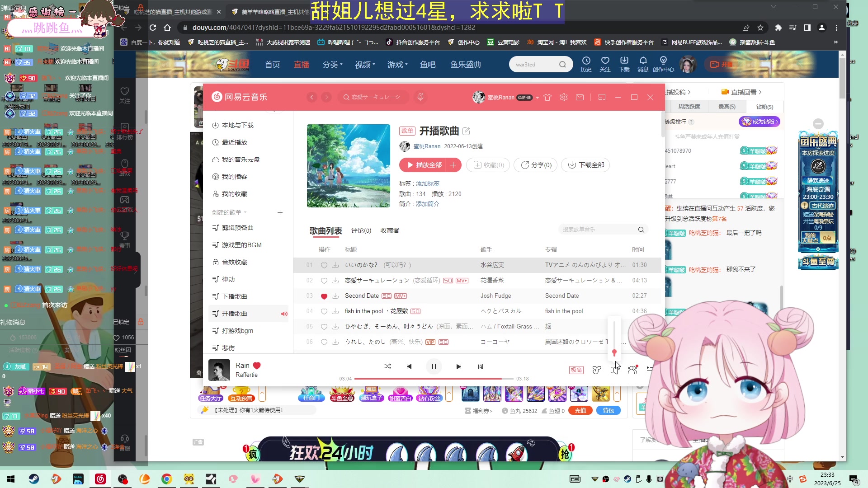Collapse the 创建的歌单 section
868x488 pixels.
point(230,212)
